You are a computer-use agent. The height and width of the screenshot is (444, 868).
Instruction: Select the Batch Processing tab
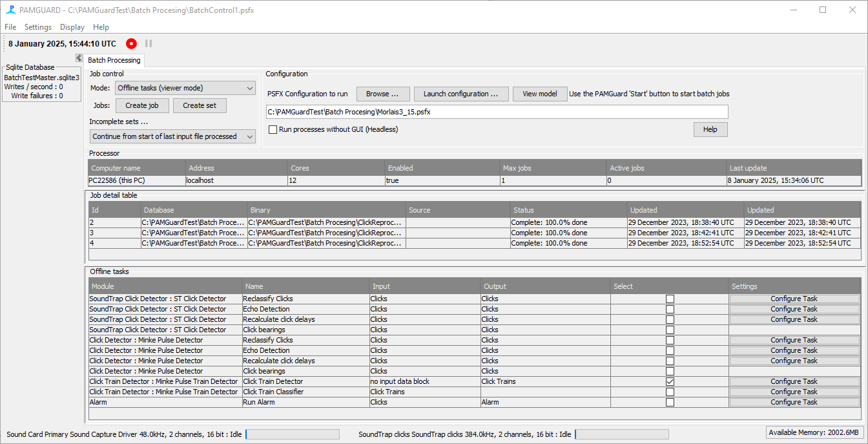point(114,60)
